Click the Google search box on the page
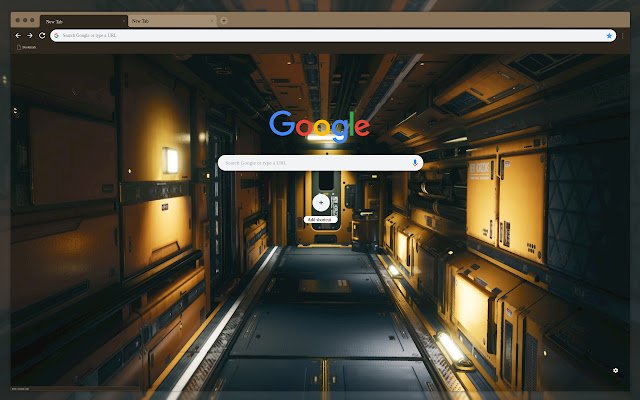640x400 pixels. [320, 163]
